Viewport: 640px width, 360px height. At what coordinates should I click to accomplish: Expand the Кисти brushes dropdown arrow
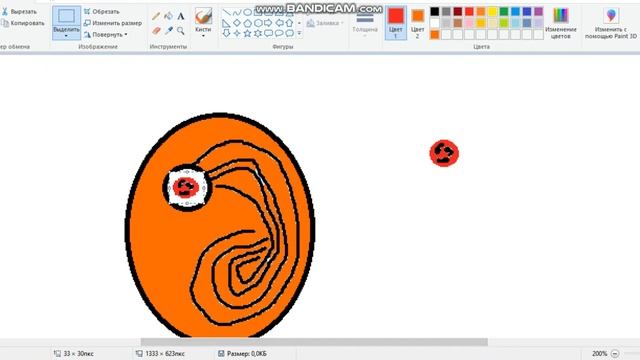(203, 36)
